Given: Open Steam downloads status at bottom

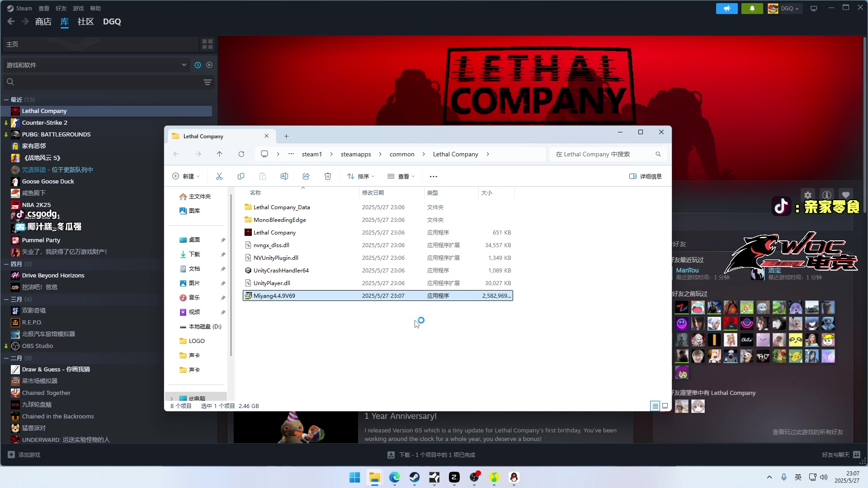Looking at the screenshot, I should [431, 455].
